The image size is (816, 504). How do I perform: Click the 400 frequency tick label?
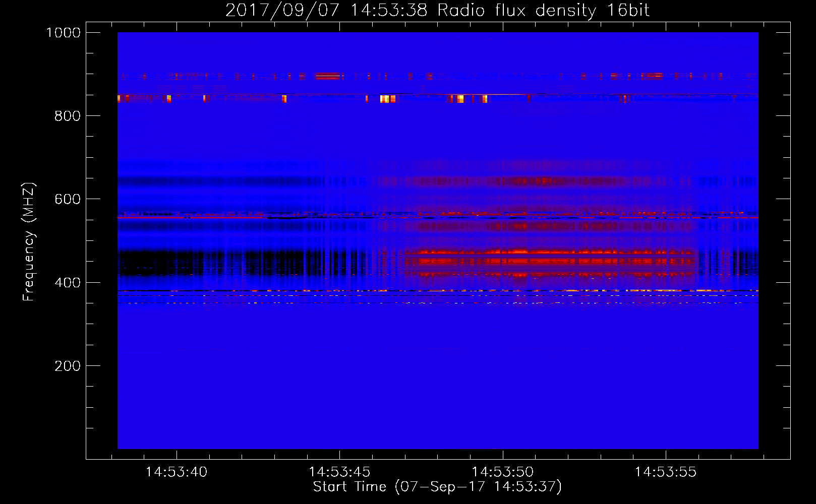coord(68,282)
